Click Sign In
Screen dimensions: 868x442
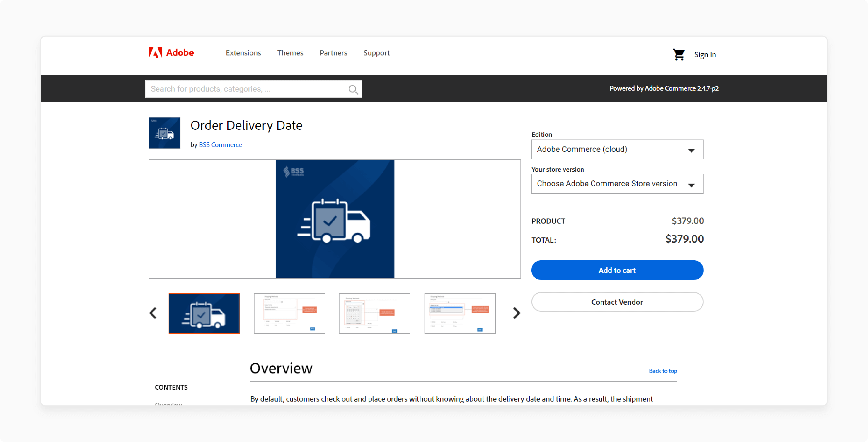coord(705,54)
